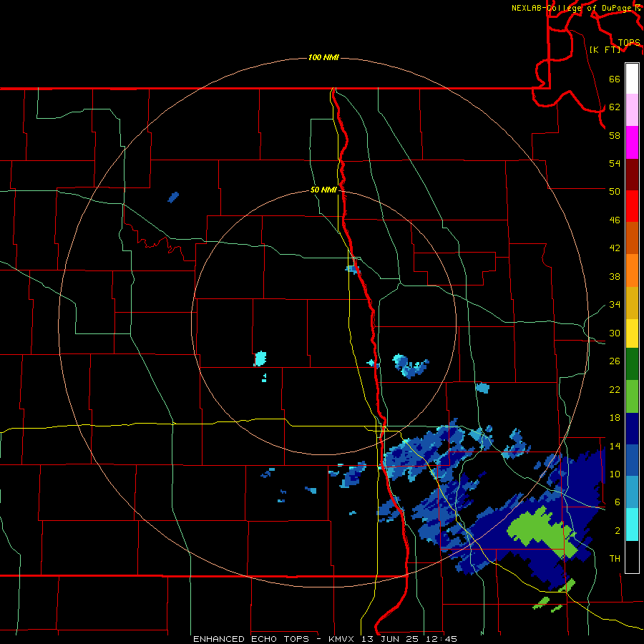Click the legend value "38"
This screenshot has height=644, width=644.
tap(615, 276)
